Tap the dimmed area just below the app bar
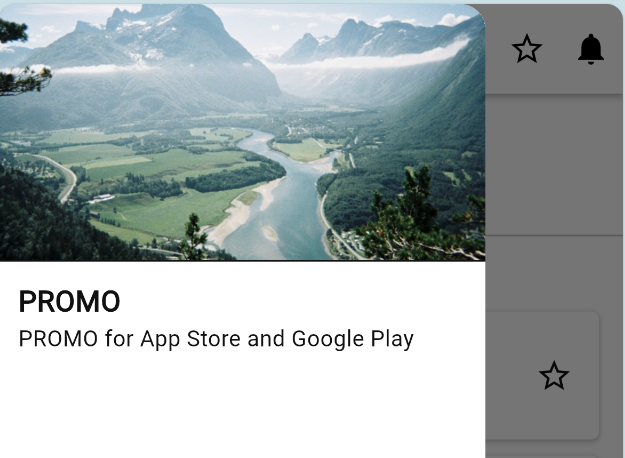The image size is (625, 458). [554, 120]
